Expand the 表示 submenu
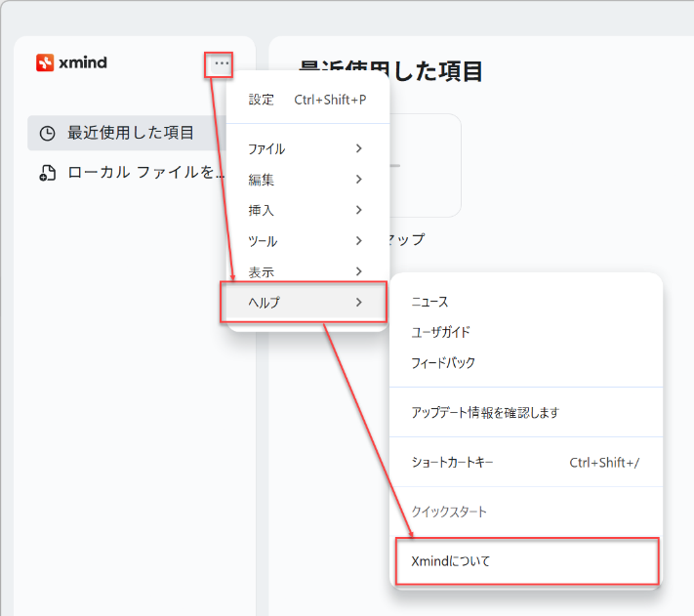 pos(307,271)
